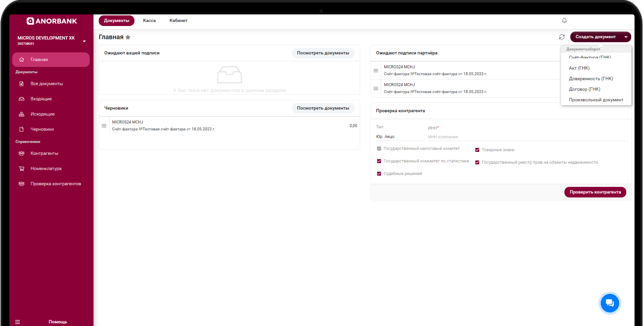
Task: Open Входящие in the sidebar
Action: [x=51, y=99]
